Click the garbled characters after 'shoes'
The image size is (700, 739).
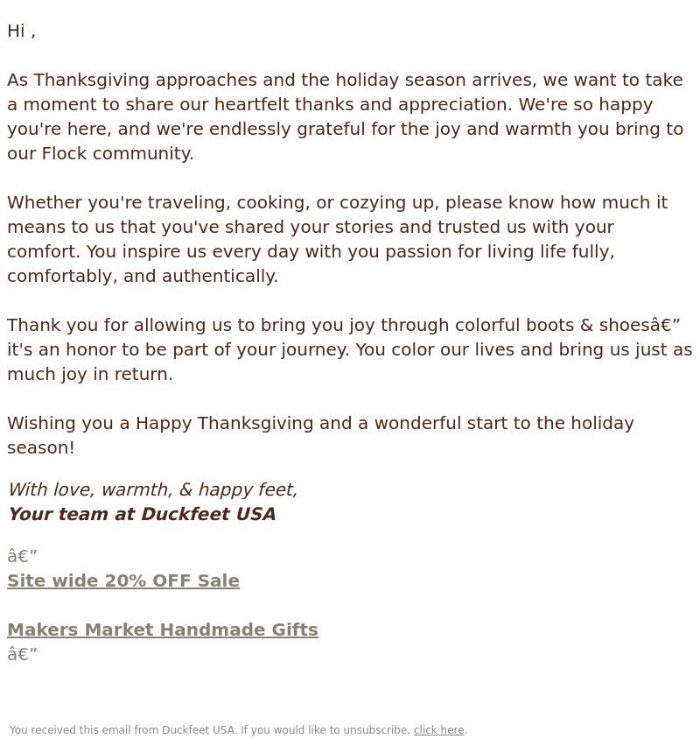point(665,325)
